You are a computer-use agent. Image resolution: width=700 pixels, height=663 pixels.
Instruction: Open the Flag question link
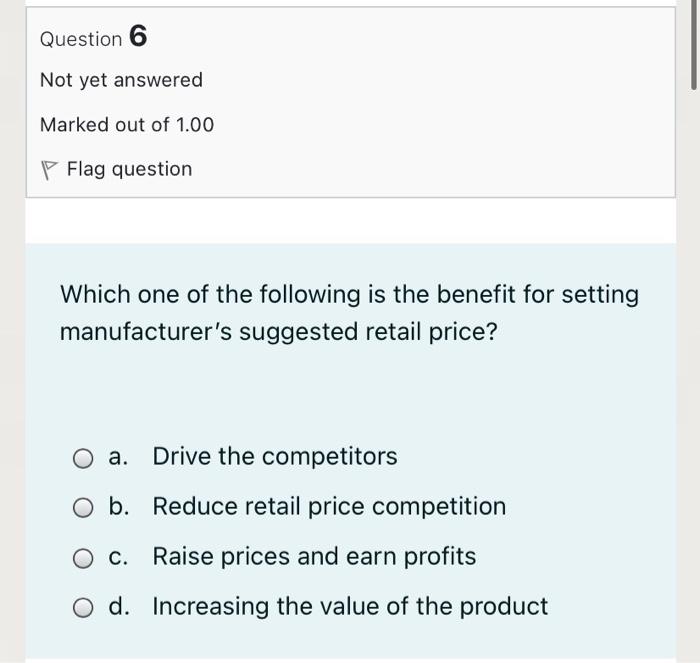tap(129, 169)
